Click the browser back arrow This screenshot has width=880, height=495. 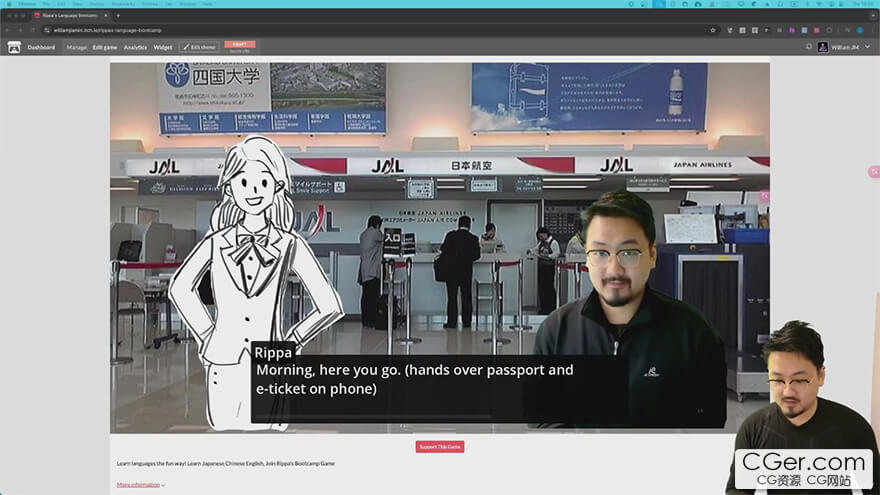pos(8,30)
